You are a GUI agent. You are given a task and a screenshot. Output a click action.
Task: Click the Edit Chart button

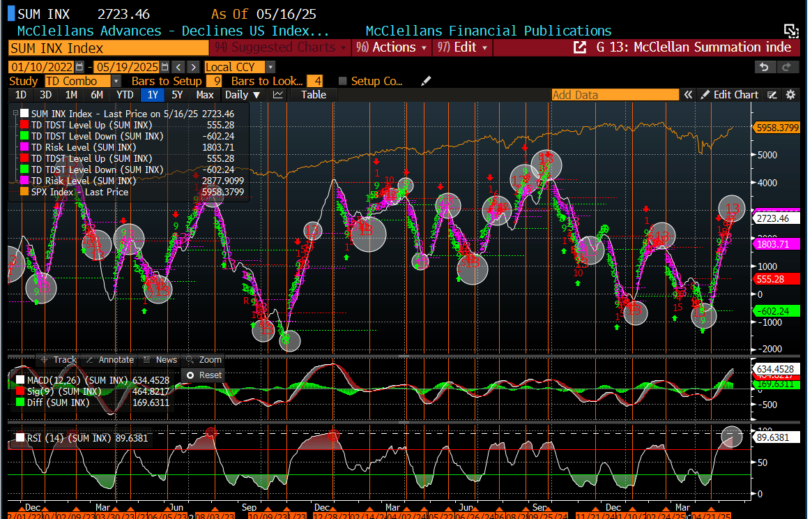[x=730, y=95]
